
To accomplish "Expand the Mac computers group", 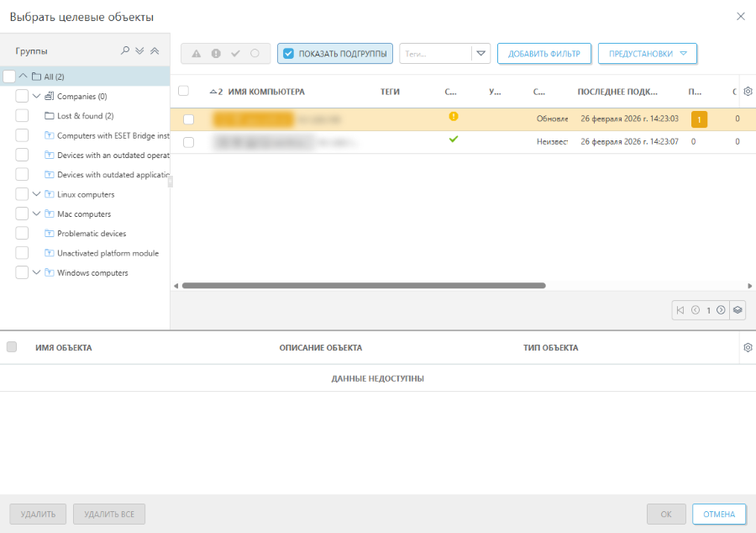I will click(x=36, y=214).
